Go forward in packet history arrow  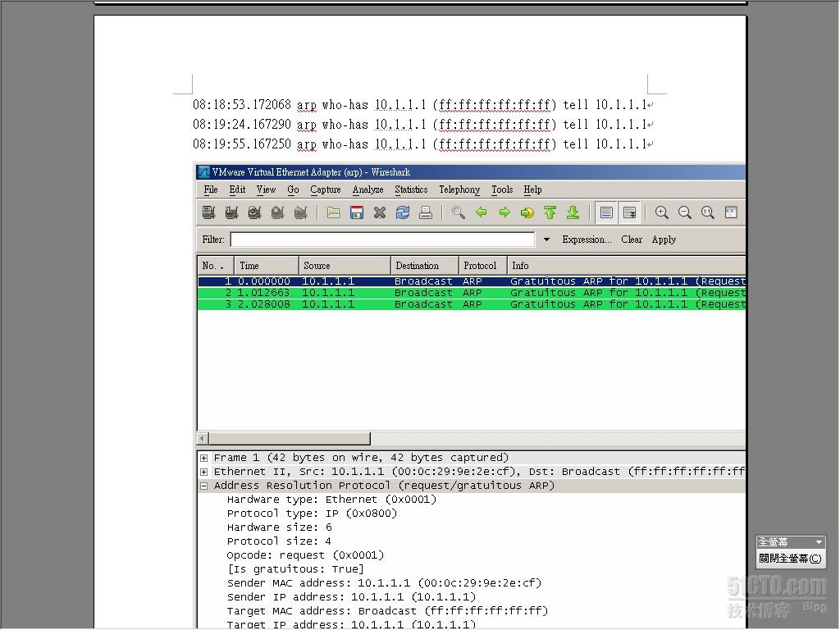point(504,212)
